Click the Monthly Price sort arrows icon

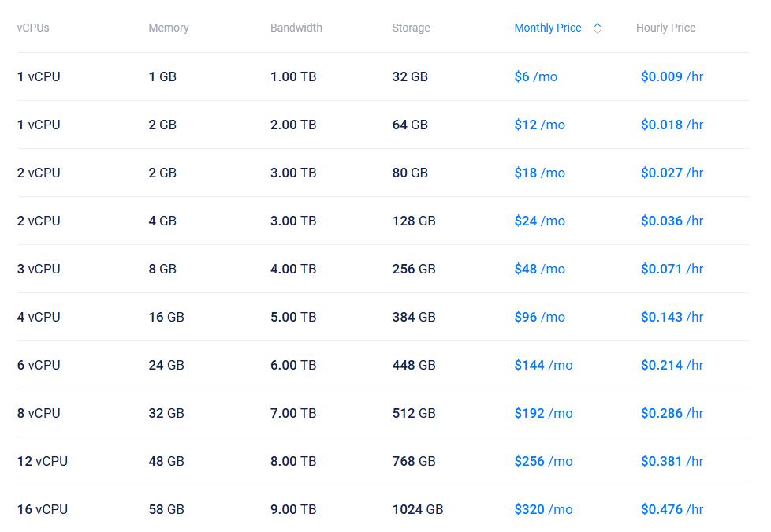[598, 28]
